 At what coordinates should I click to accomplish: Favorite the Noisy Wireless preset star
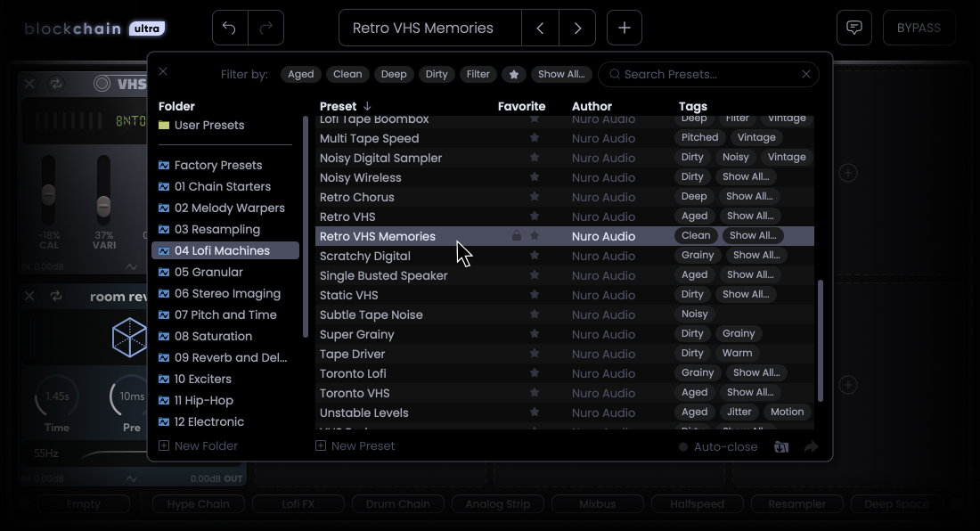point(535,177)
